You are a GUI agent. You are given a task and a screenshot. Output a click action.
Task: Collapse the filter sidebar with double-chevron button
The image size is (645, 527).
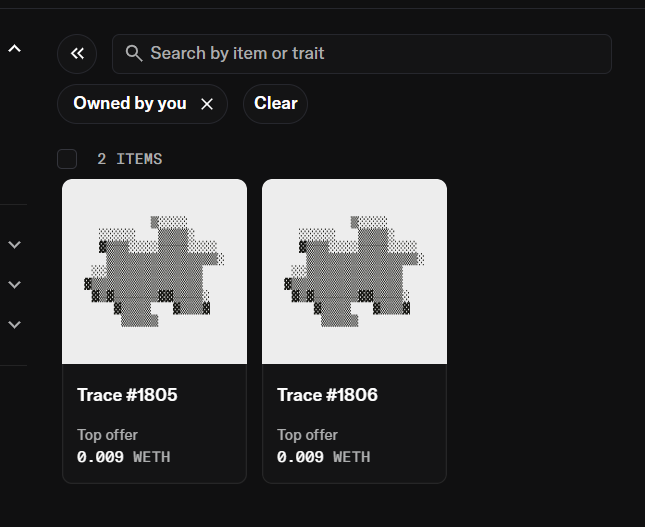coord(77,54)
